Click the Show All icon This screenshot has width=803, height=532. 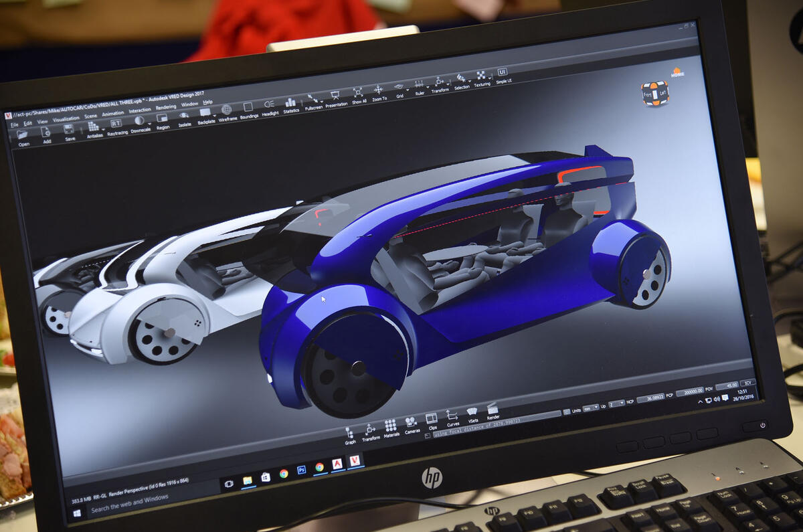point(358,93)
